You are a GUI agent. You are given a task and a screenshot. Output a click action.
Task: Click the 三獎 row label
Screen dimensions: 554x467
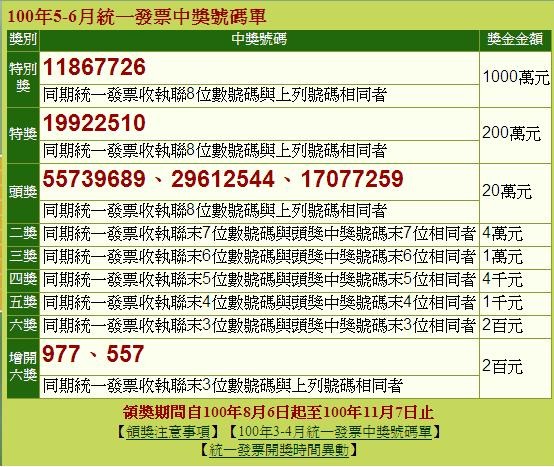tap(23, 256)
